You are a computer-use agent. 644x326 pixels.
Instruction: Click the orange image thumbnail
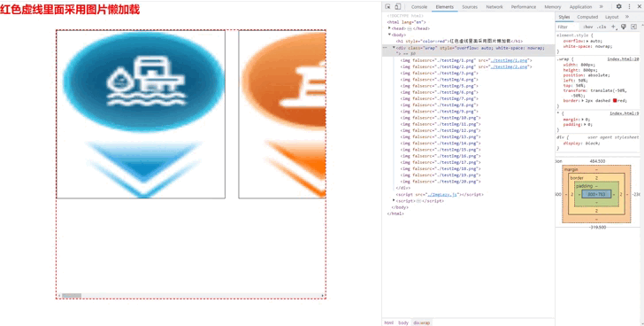(x=282, y=114)
